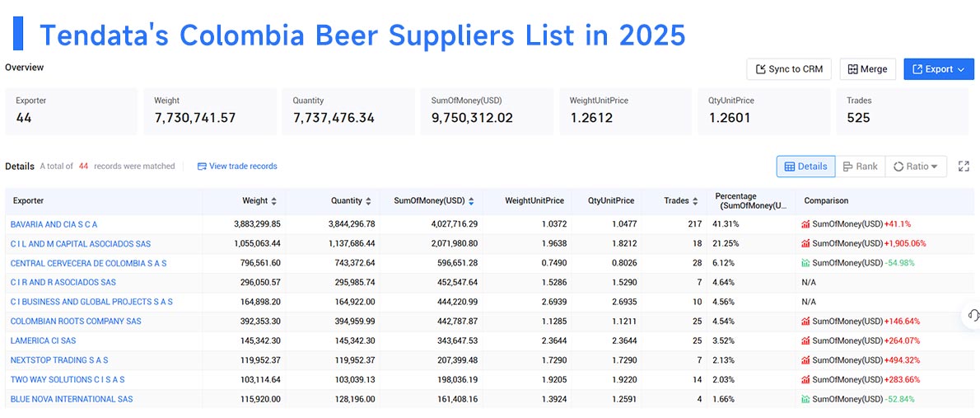Click comparison chart icon for -54.98%

(805, 263)
